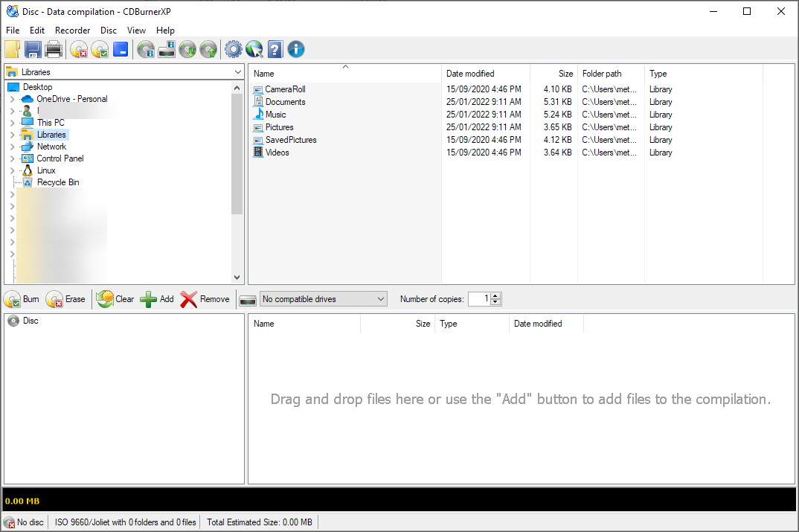Click the Save floppy disk toolbar icon

(x=33, y=49)
